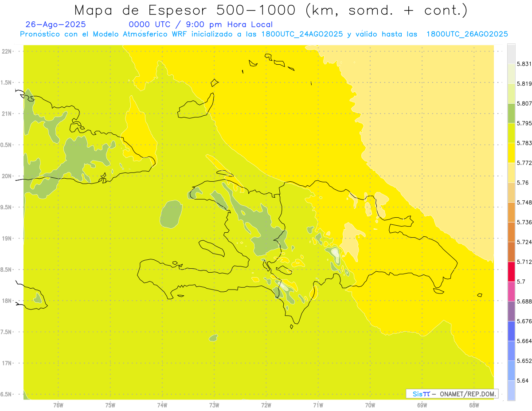Click the legend value '5.688'

[x=524, y=301]
